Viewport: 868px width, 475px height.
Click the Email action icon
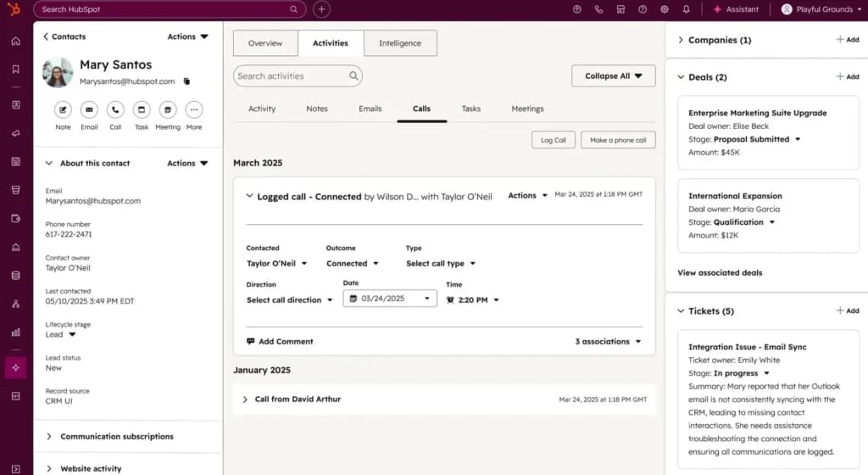tap(89, 109)
